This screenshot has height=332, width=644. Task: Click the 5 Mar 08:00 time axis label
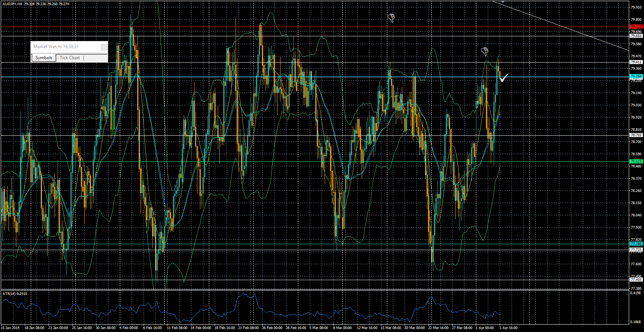pos(319,328)
